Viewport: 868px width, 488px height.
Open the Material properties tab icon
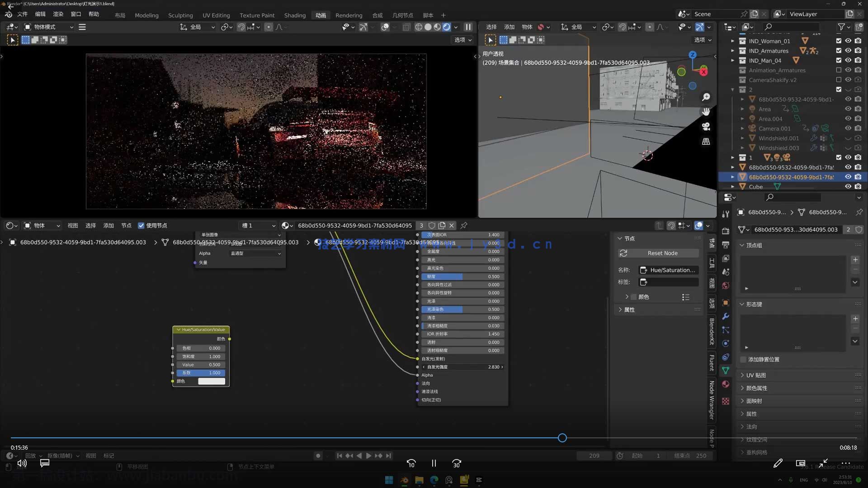click(726, 384)
